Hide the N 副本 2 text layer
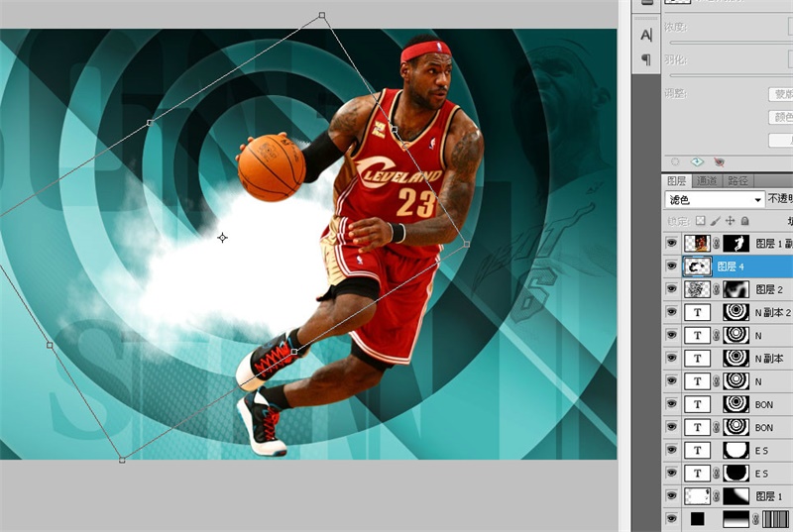Image resolution: width=793 pixels, height=532 pixels. [x=672, y=312]
